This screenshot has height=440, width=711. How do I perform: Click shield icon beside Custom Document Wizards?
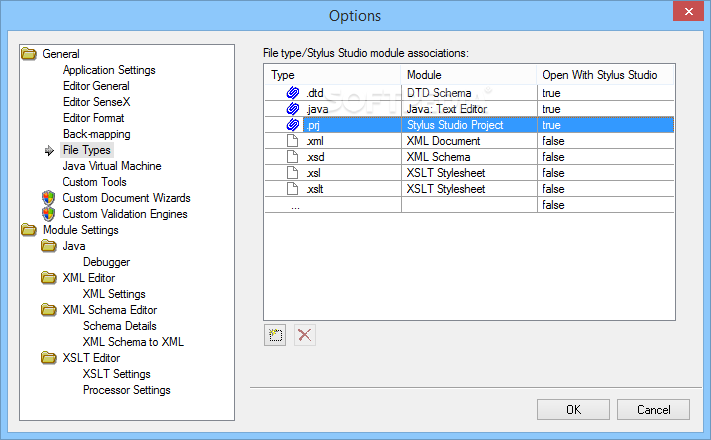pyautogui.click(x=49, y=198)
